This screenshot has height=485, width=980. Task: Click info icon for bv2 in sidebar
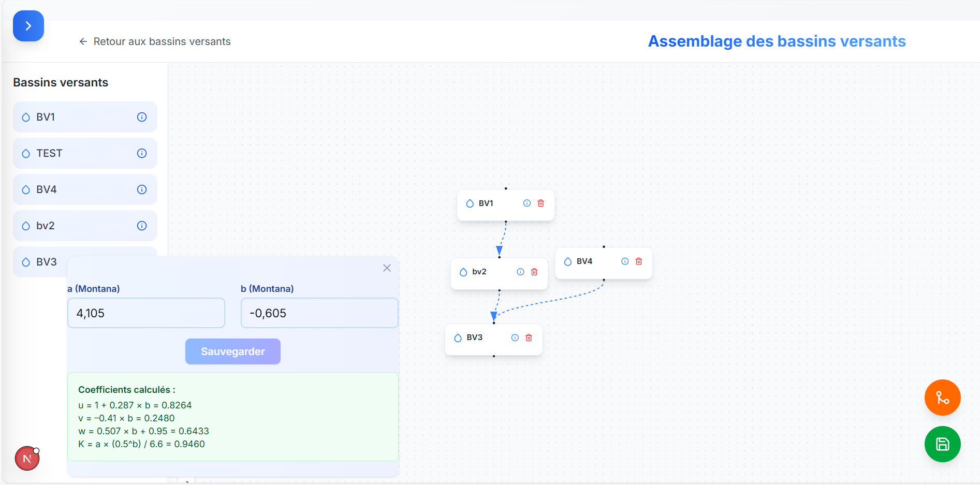[x=141, y=226]
